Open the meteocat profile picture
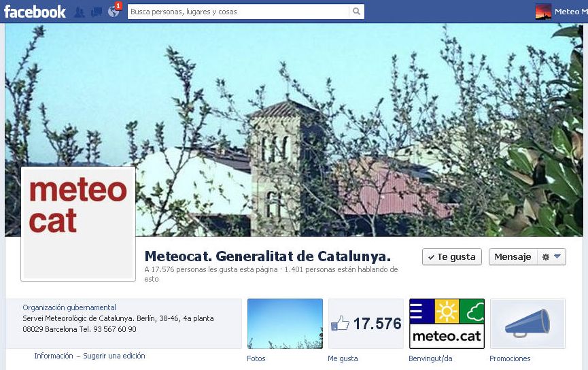 (78, 224)
